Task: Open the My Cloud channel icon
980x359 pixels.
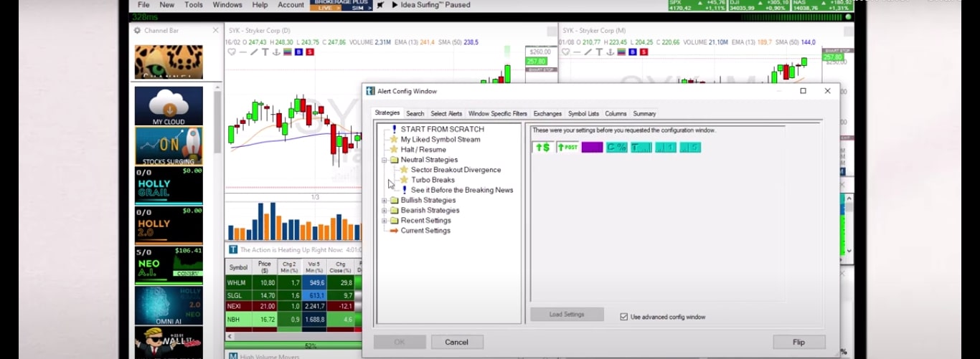Action: pos(169,106)
